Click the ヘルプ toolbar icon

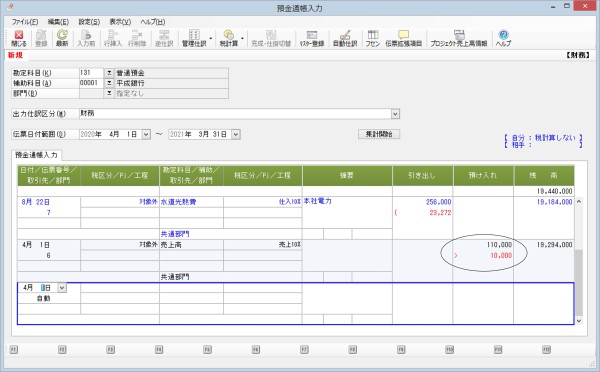[x=503, y=38]
